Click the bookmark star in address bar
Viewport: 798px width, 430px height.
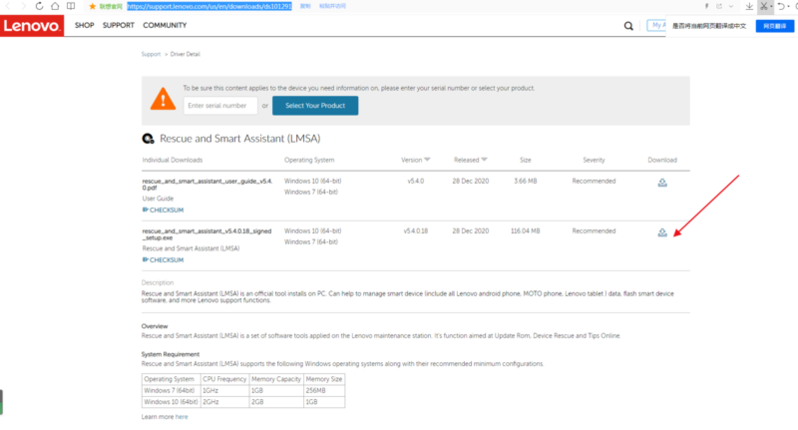(92, 6)
